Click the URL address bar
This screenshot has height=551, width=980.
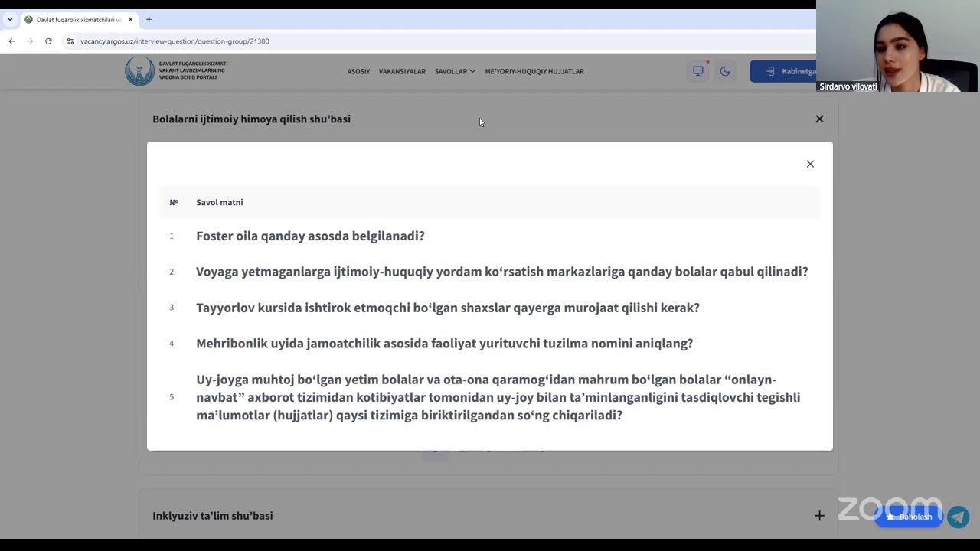[x=444, y=41]
